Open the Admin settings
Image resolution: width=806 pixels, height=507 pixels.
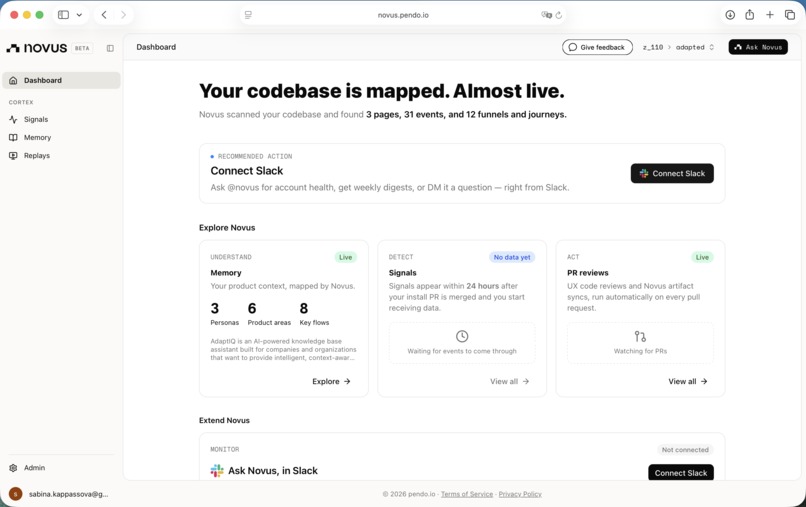[x=61, y=467]
